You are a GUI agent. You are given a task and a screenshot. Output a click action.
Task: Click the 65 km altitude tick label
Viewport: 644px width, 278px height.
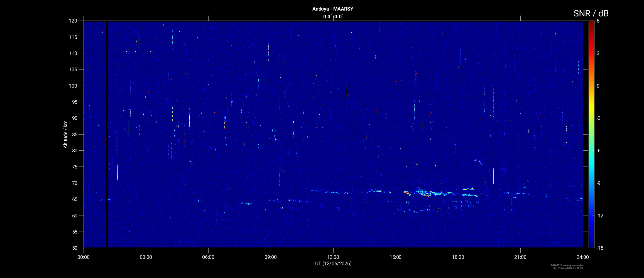pos(74,199)
